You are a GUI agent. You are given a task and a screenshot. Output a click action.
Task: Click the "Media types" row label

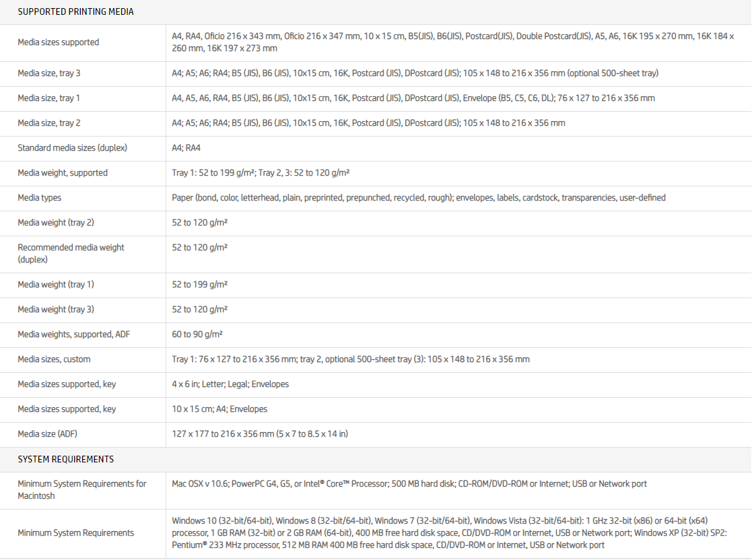click(39, 198)
